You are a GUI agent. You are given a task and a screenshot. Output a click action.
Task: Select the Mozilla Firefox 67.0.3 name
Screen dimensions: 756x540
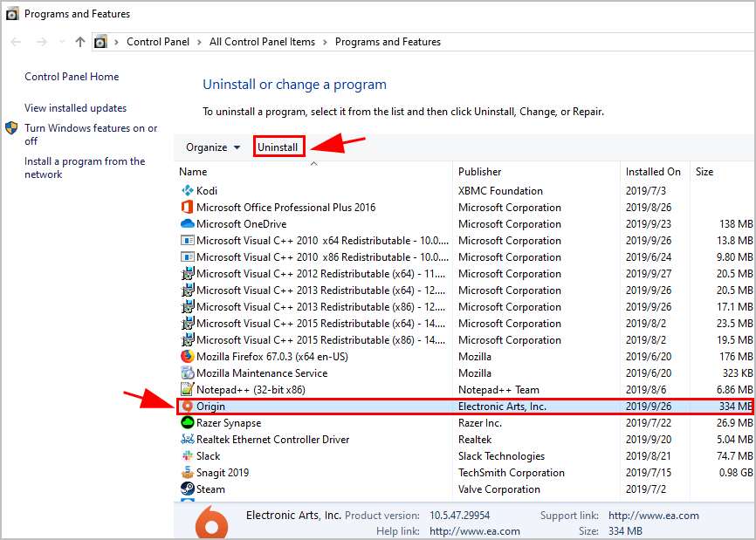tap(271, 357)
